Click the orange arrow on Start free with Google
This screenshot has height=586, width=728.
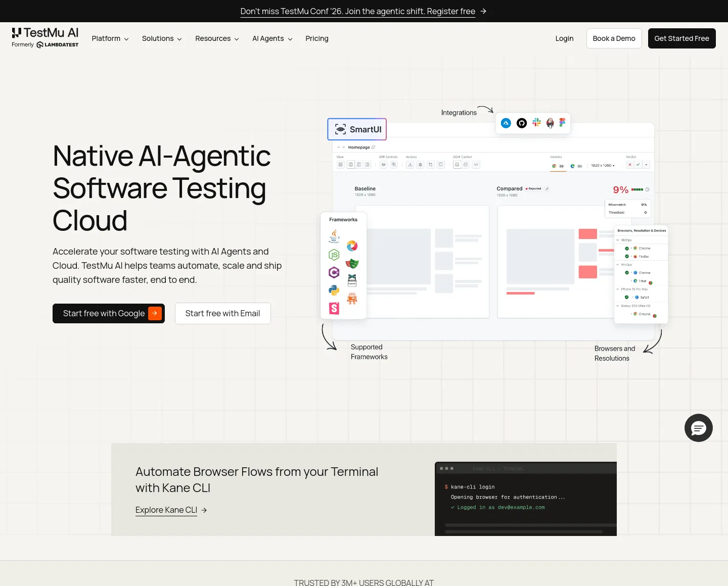click(155, 313)
